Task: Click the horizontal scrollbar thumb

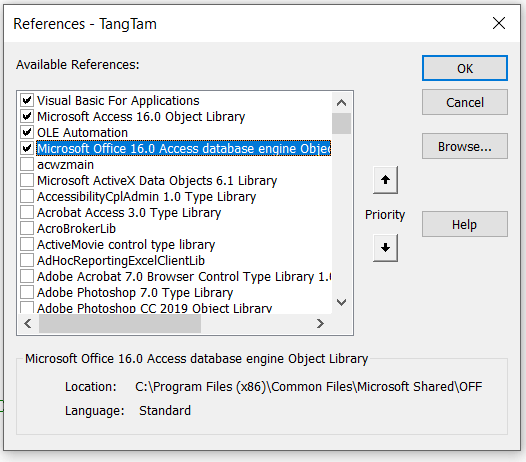Action: 120,323
